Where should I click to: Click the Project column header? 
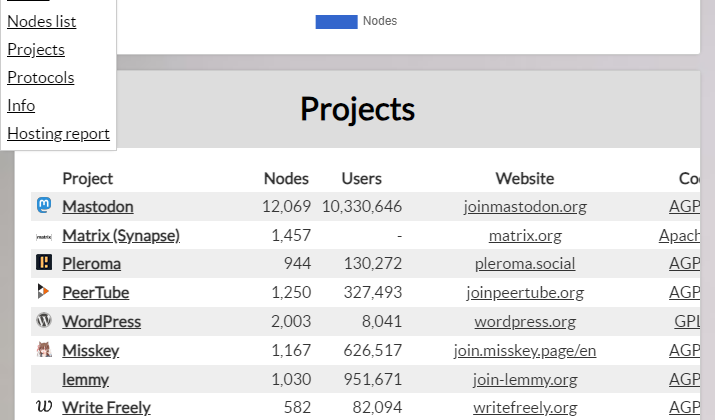(88, 178)
